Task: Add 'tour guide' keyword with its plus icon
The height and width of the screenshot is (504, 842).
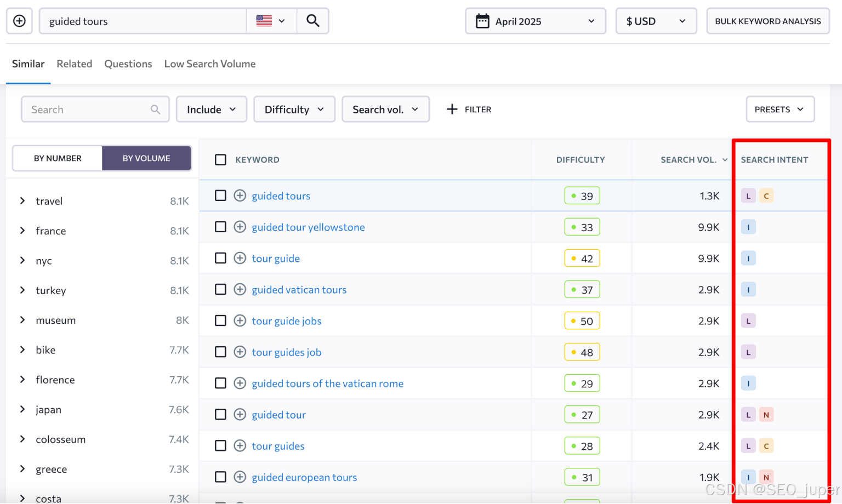Action: pyautogui.click(x=240, y=258)
